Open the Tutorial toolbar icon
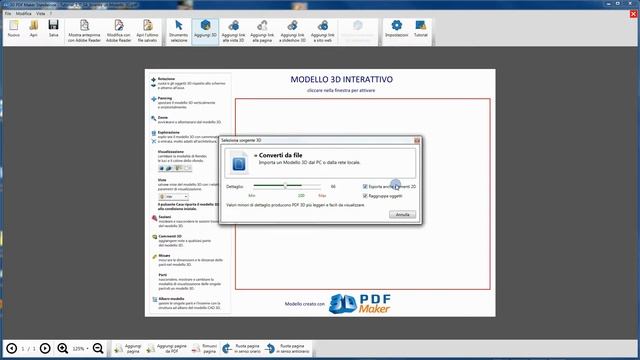 click(421, 29)
